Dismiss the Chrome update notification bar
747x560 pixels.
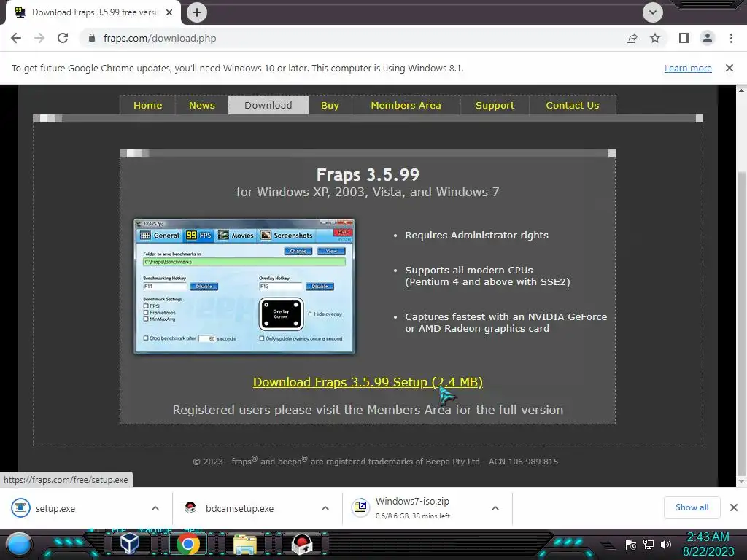[729, 68]
